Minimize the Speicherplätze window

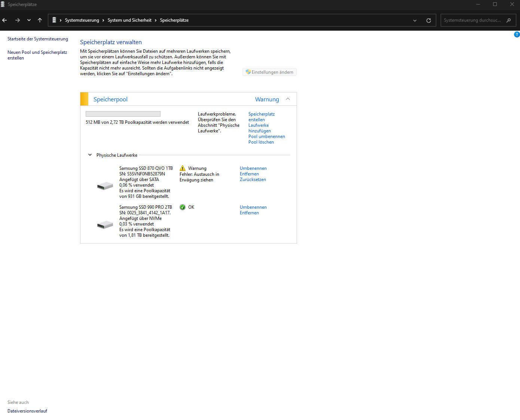coord(478,4)
